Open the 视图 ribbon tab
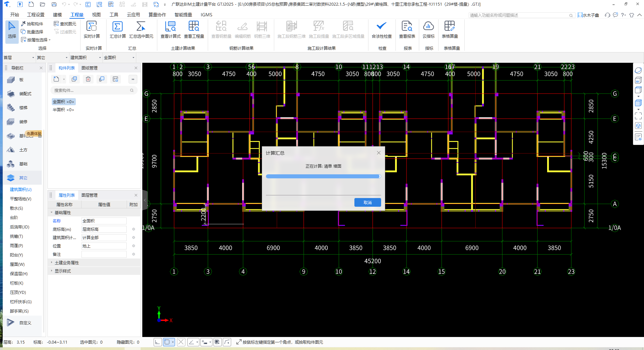 [97, 15]
